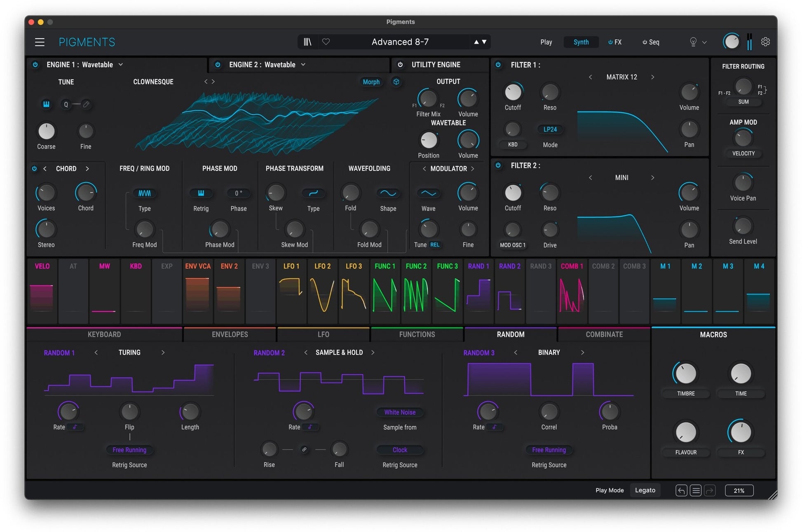Open the LP24 filter mode dropdown
The width and height of the screenshot is (802, 532).
[550, 129]
